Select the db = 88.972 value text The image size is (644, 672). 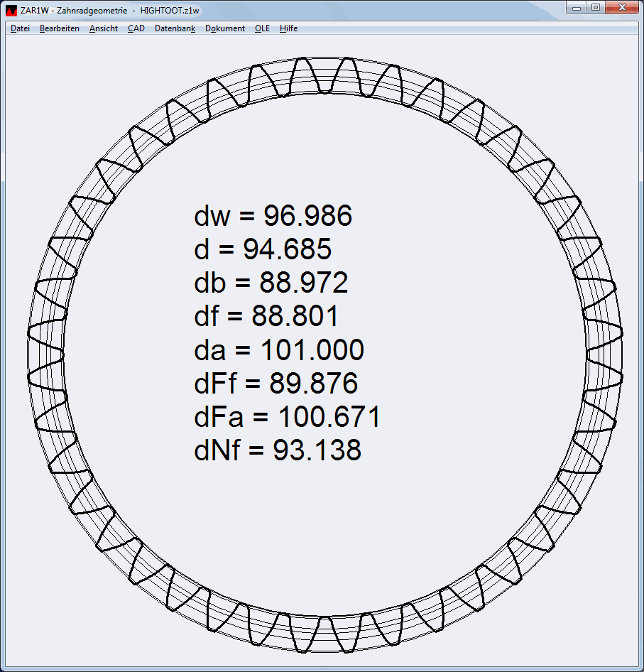pyautogui.click(x=304, y=283)
